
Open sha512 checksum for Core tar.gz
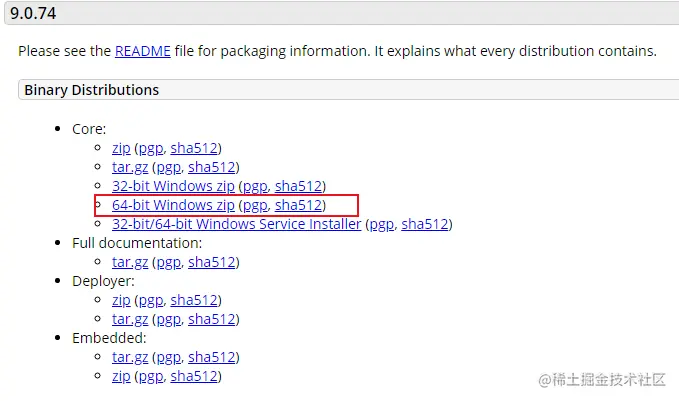212,167
